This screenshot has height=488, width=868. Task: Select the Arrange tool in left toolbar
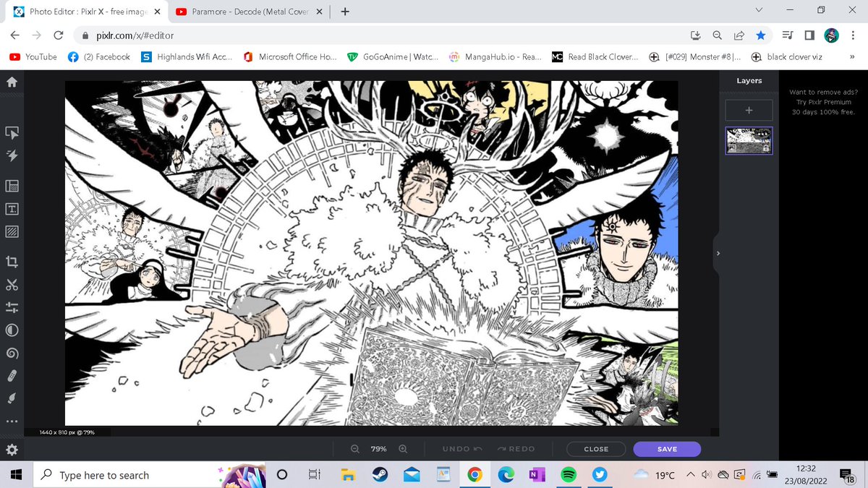(x=12, y=133)
